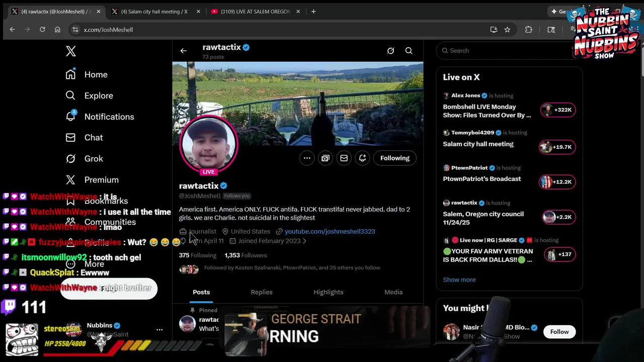This screenshot has height=362, width=644.
Task: Select the Posts tab
Action: (201, 292)
